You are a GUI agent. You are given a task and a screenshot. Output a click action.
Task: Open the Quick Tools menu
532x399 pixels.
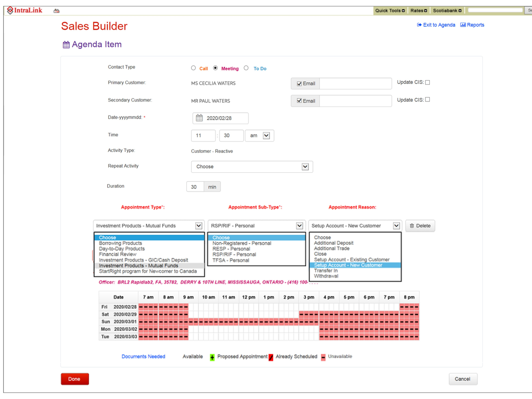[390, 11]
